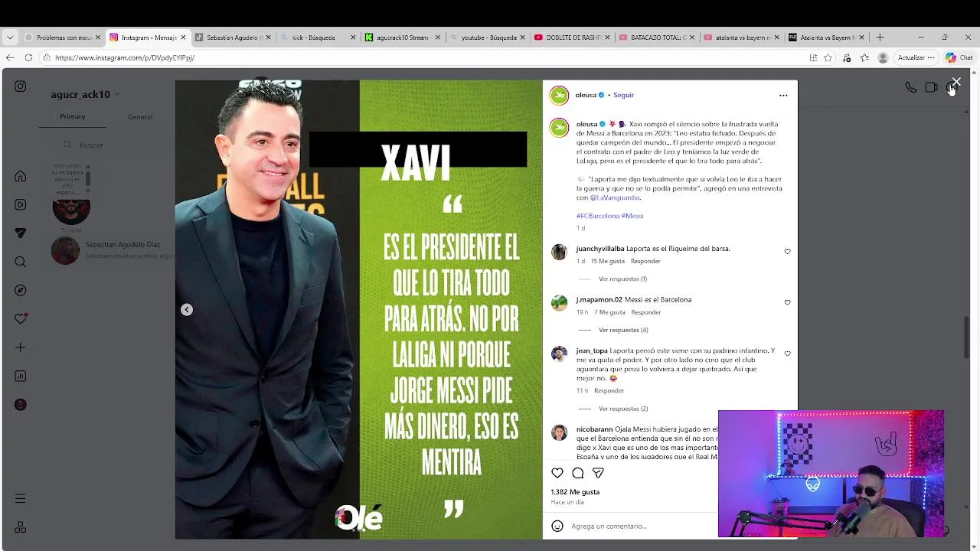Go back with the browser back arrow
This screenshot has height=551, width=980.
tap(10, 57)
